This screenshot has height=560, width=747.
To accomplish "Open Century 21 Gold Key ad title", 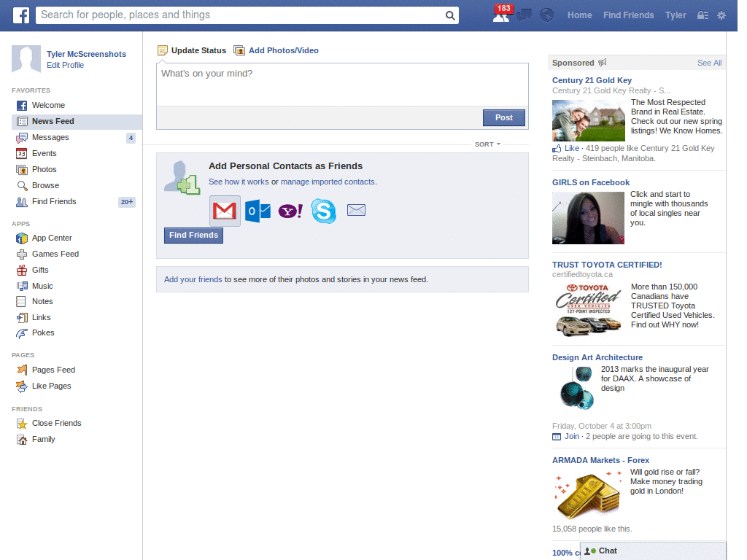I will click(592, 80).
